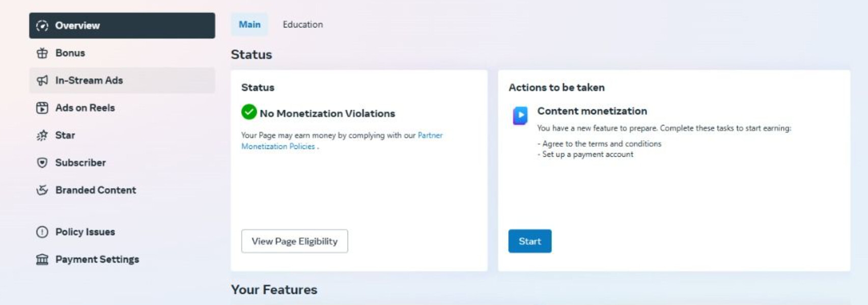The image size is (868, 305).
Task: Open the Overview menu item
Action: (x=122, y=25)
